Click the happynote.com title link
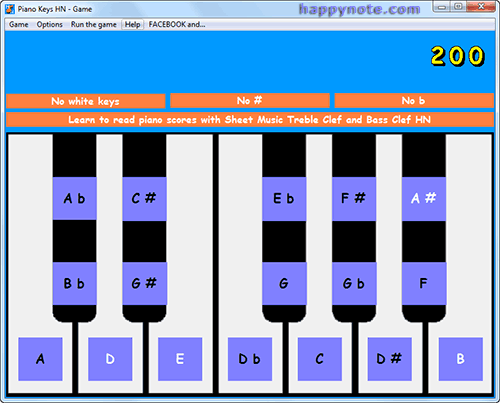The height and width of the screenshot is (403, 500). click(359, 10)
